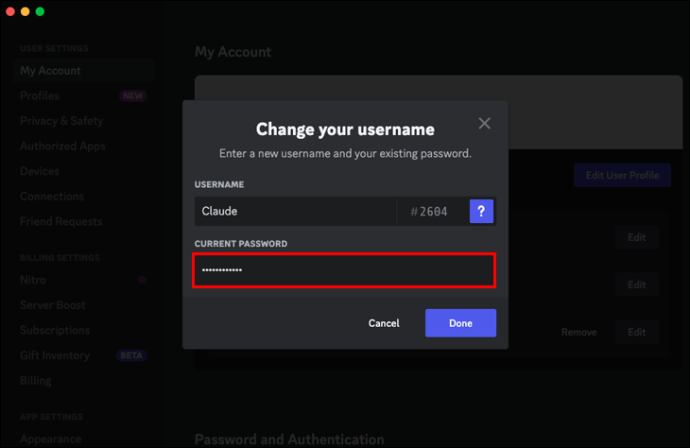Image resolution: width=690 pixels, height=448 pixels.
Task: Click the USERNAME field label
Action: coord(219,184)
